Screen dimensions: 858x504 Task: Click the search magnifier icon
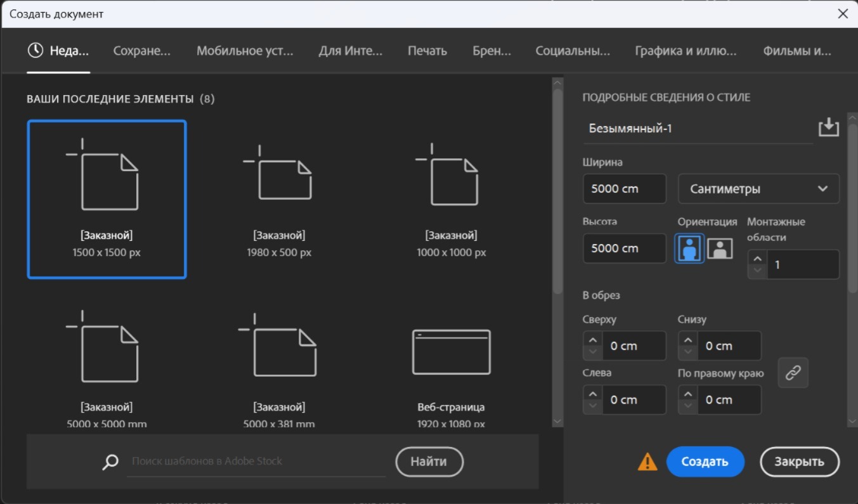point(110,462)
